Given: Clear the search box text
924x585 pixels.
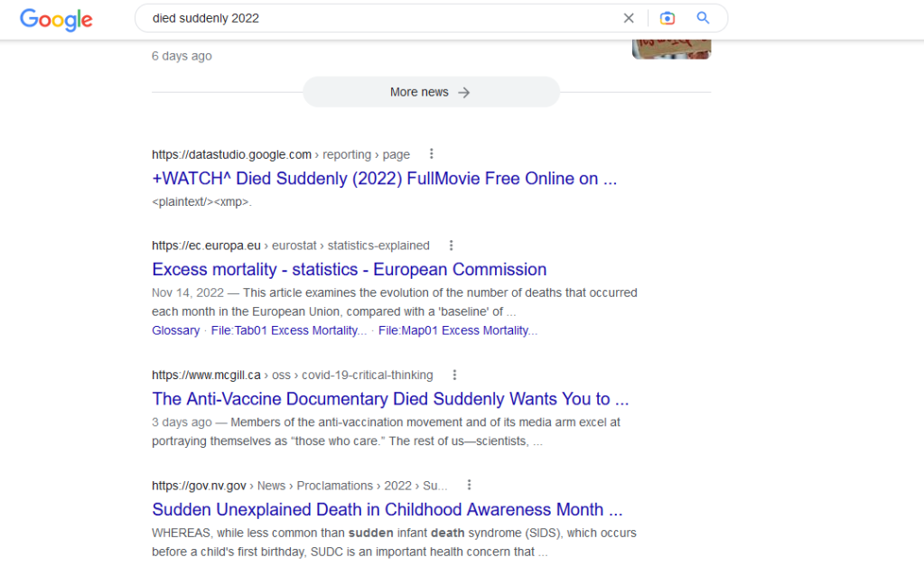Looking at the screenshot, I should [629, 18].
